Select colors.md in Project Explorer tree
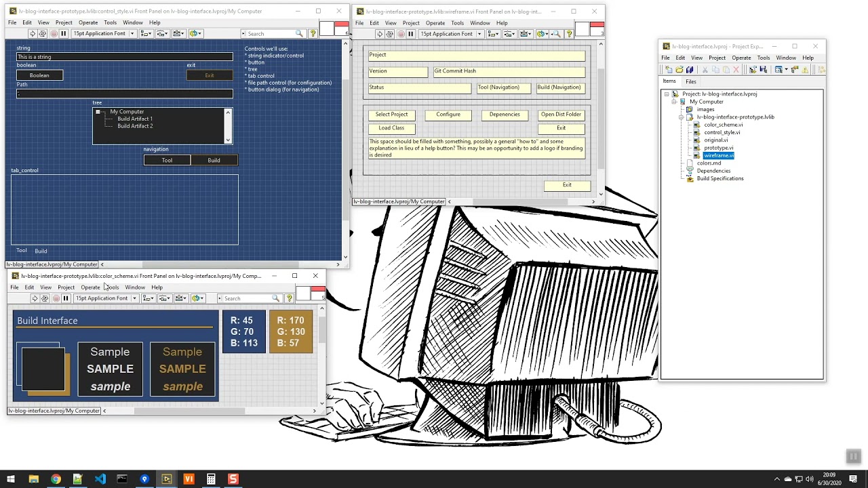Image resolution: width=868 pixels, height=488 pixels. coord(709,163)
